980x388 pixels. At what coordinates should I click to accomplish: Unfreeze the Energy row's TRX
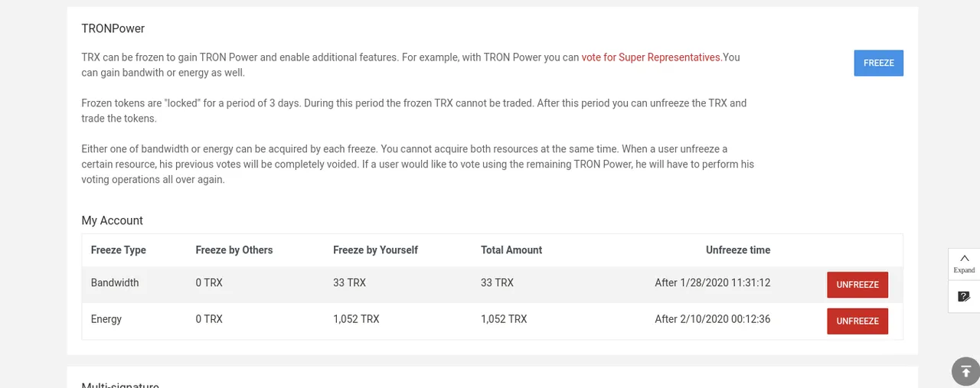coord(857,321)
